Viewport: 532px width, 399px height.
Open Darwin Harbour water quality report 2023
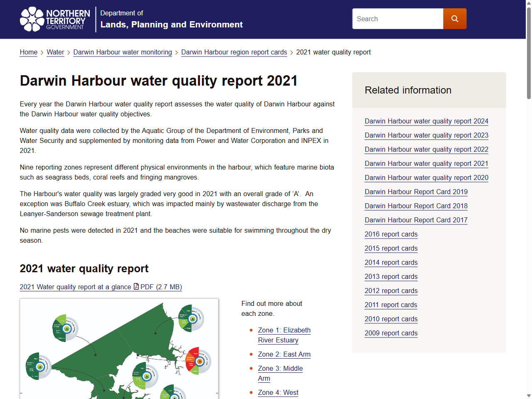point(426,135)
